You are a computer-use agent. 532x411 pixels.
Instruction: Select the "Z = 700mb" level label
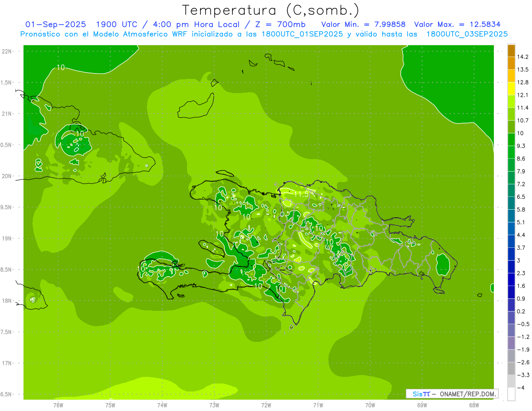[281, 24]
